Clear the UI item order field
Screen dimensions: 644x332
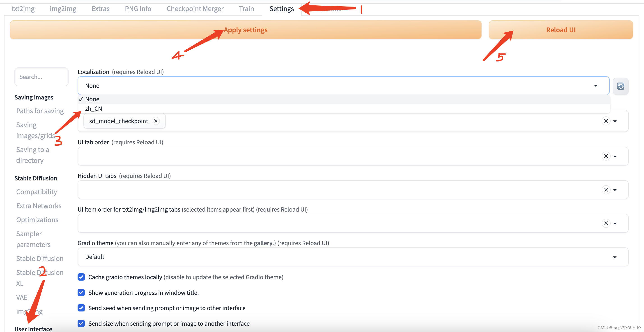606,223
